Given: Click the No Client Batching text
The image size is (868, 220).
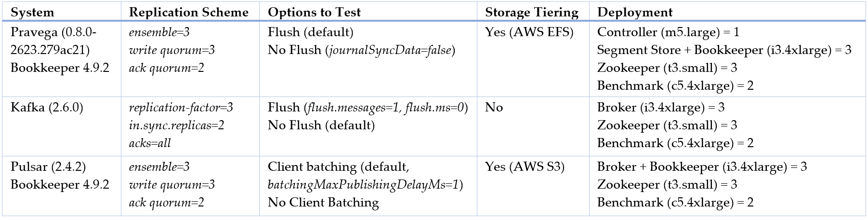Looking at the screenshot, I should point(323,203).
